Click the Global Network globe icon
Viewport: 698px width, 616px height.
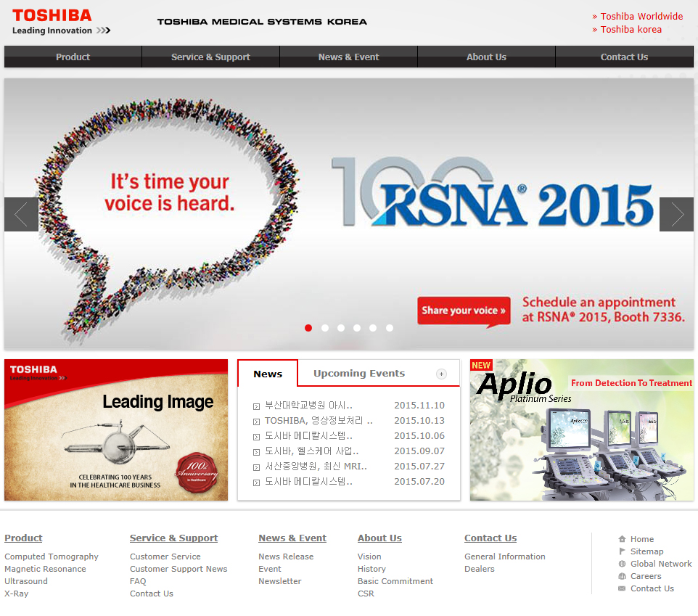pyautogui.click(x=622, y=564)
